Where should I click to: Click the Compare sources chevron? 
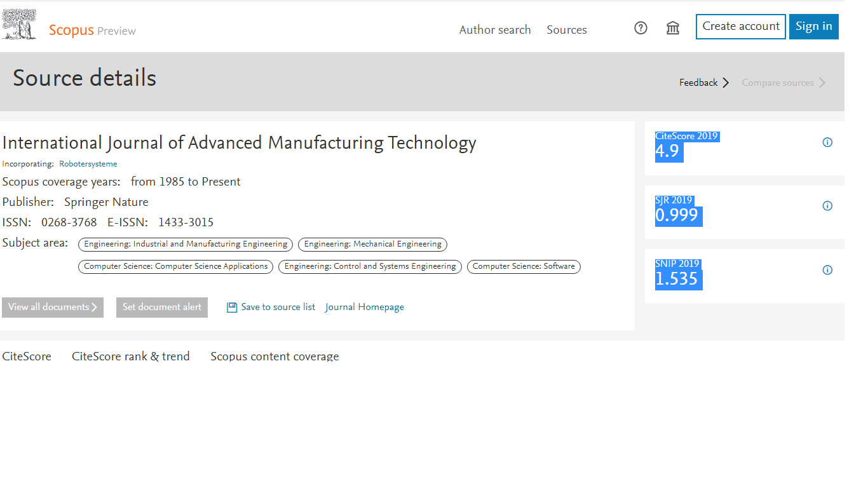point(822,83)
